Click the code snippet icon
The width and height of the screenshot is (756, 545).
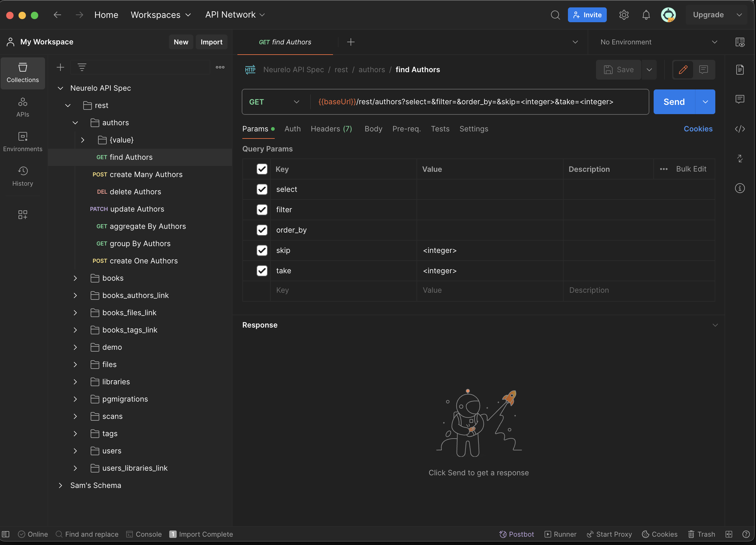tap(740, 129)
